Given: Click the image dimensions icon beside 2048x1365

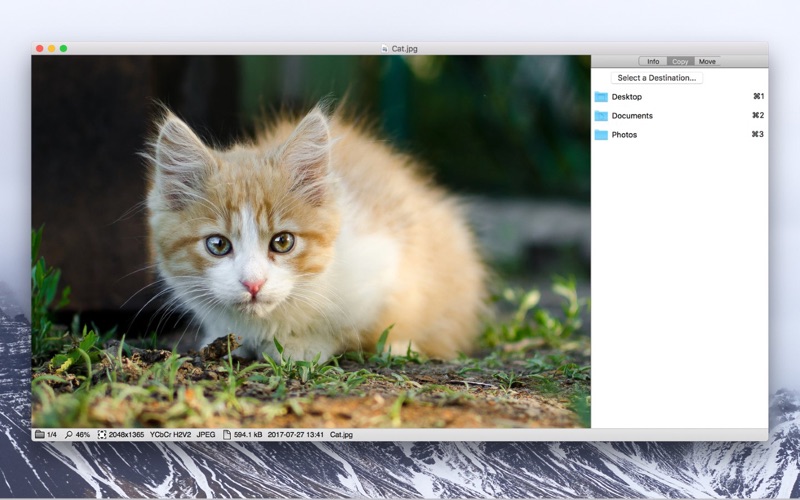Looking at the screenshot, I should 102,435.
